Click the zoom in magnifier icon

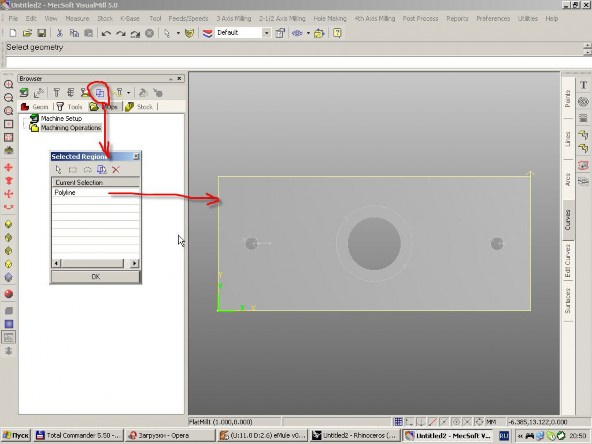click(8, 84)
